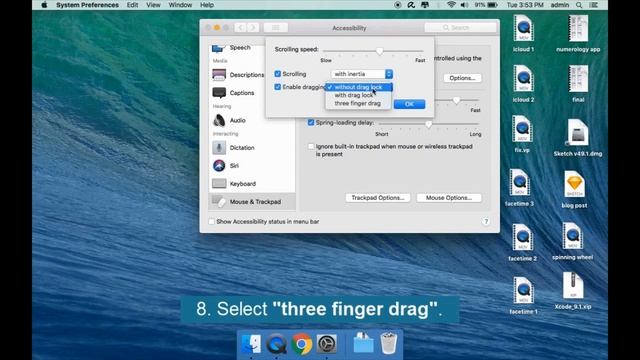Image resolution: width=640 pixels, height=360 pixels.
Task: Toggle Spring-loading delay checkbox
Action: 311,122
